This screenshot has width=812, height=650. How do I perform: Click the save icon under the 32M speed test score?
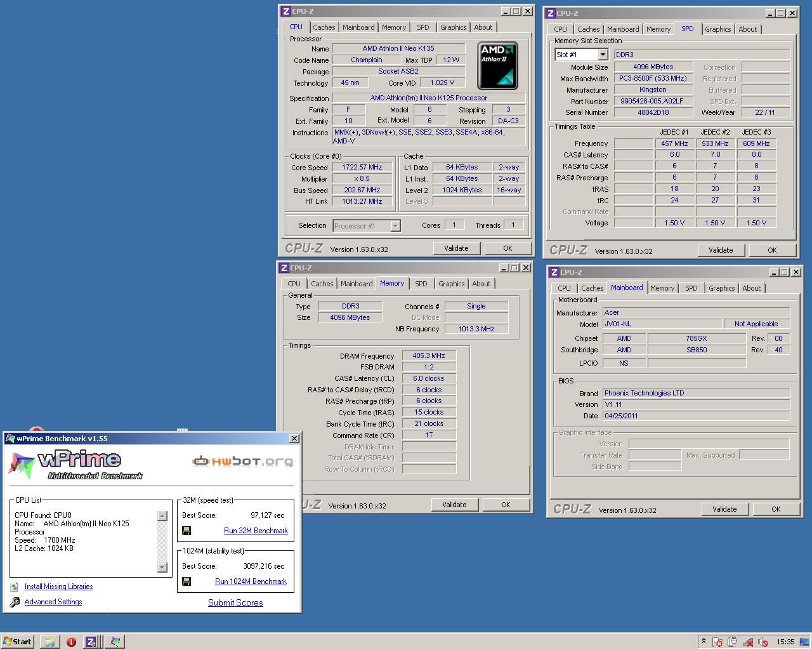187,531
